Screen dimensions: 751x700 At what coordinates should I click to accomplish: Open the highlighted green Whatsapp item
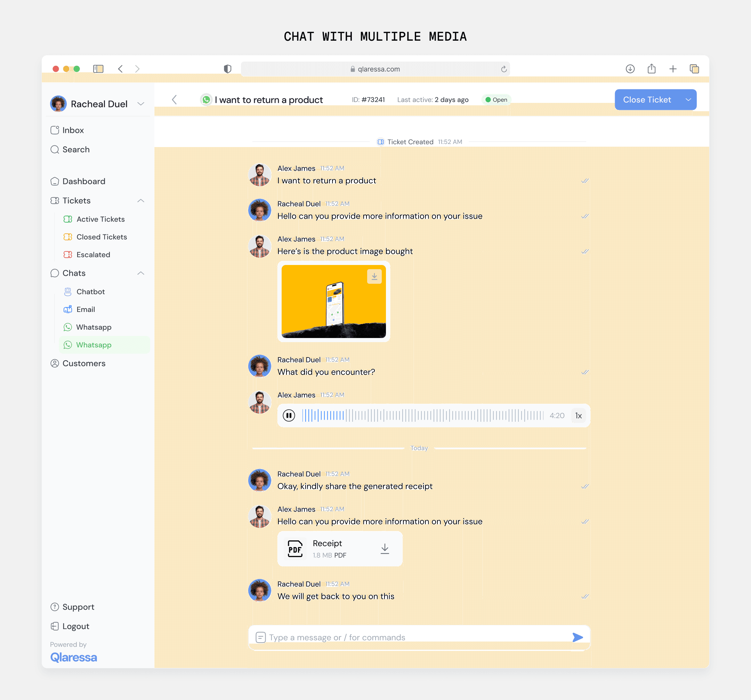[104, 345]
